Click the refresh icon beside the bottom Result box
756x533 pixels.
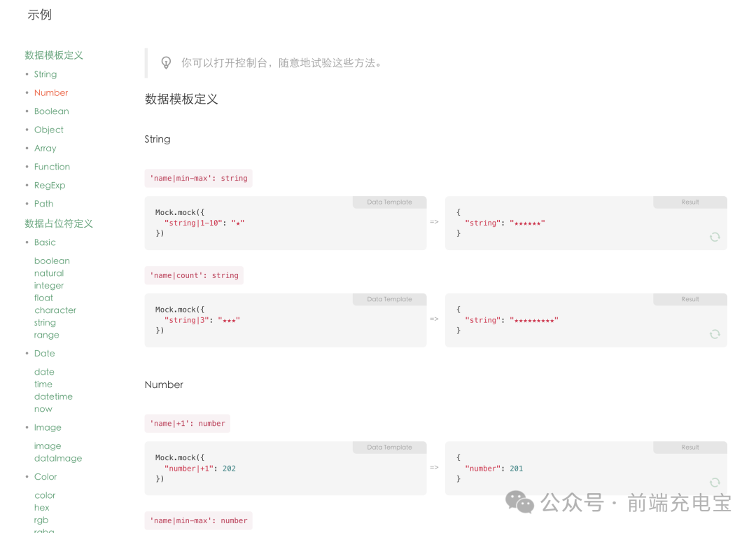click(x=715, y=483)
